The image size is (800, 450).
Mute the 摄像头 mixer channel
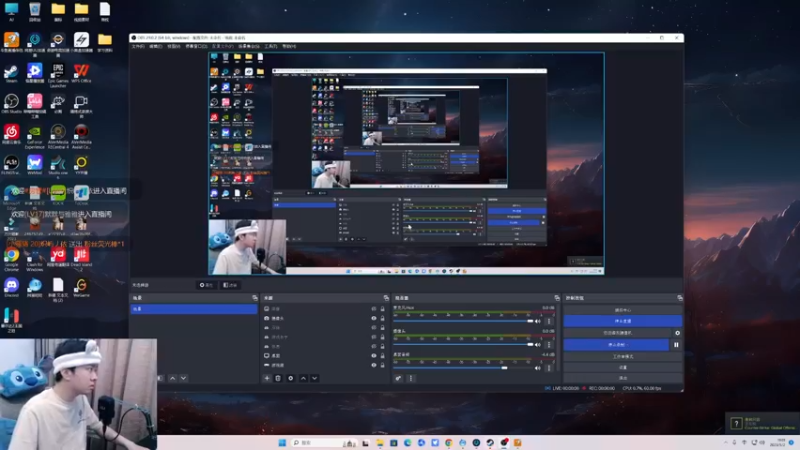tap(538, 345)
